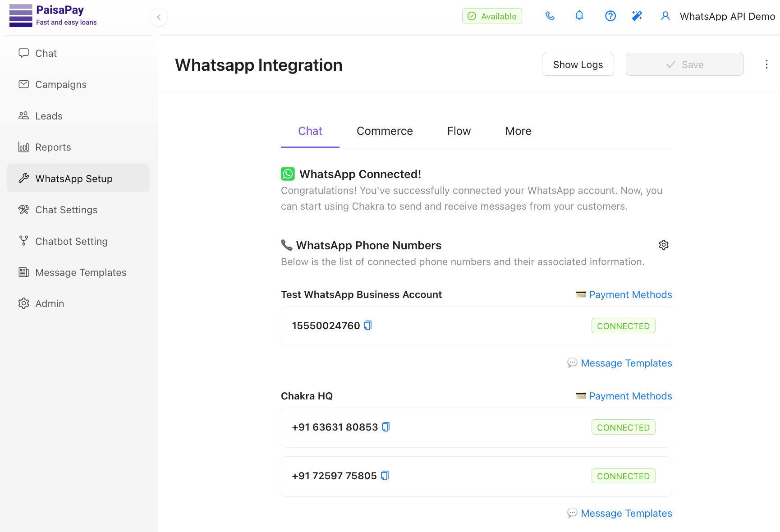Image resolution: width=780 pixels, height=532 pixels.
Task: Click CONNECTED badge for 15550024760
Action: coord(624,326)
